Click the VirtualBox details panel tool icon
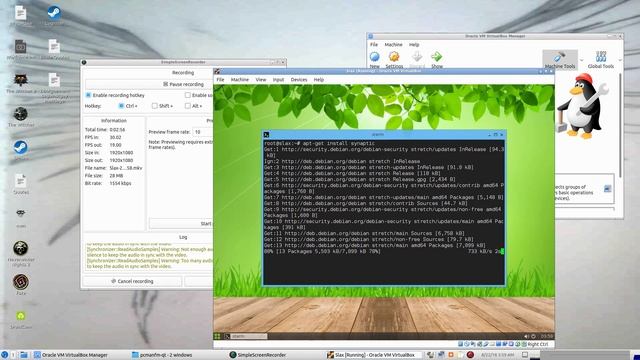The height and width of the screenshot is (360, 640). coord(607,189)
